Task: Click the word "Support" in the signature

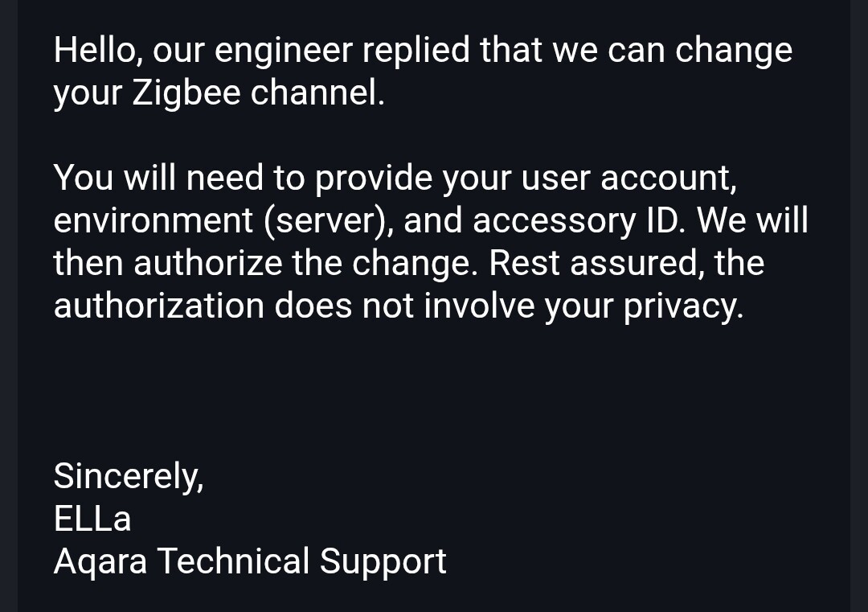Action: [383, 561]
